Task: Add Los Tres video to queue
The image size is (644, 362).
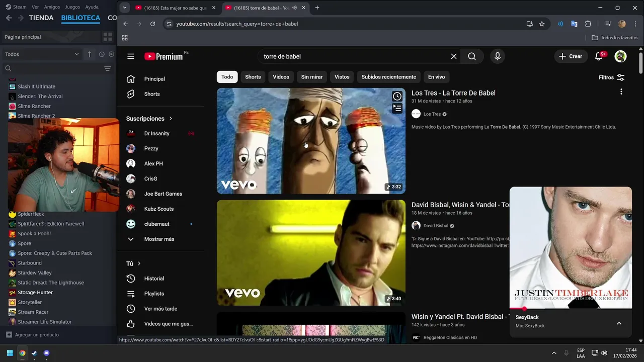Action: coord(397,108)
